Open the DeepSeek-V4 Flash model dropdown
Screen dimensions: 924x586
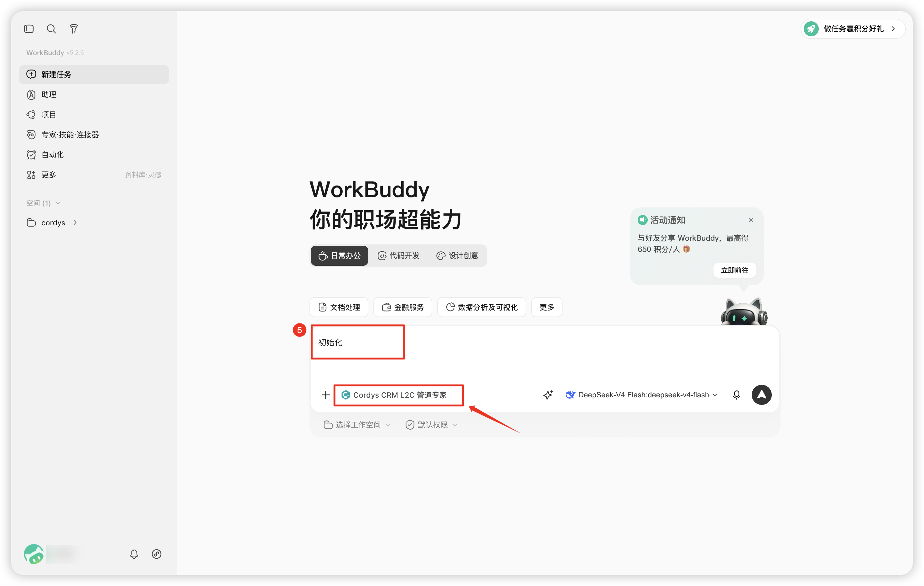click(641, 395)
